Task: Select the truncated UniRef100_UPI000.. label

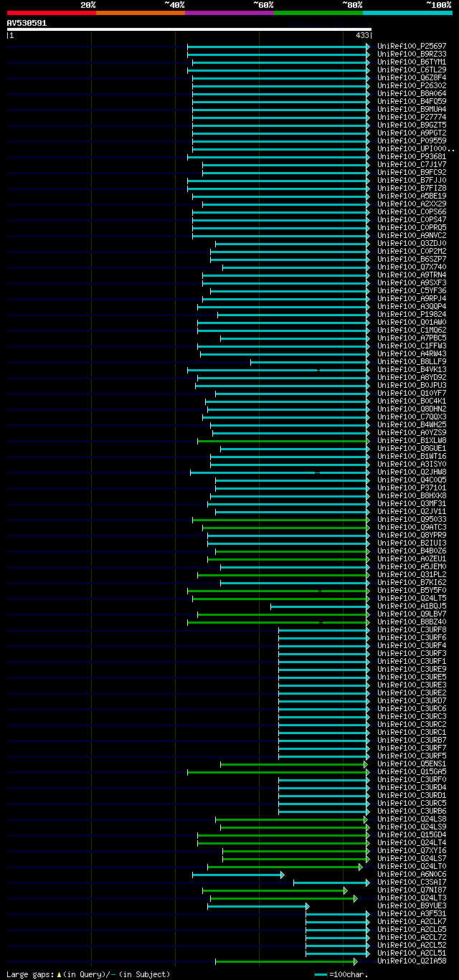Action: point(416,148)
